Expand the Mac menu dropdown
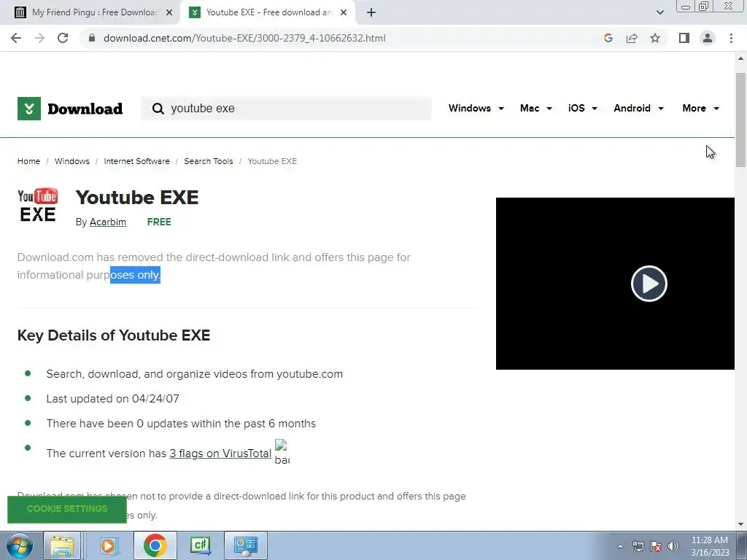747x560 pixels. click(x=536, y=108)
